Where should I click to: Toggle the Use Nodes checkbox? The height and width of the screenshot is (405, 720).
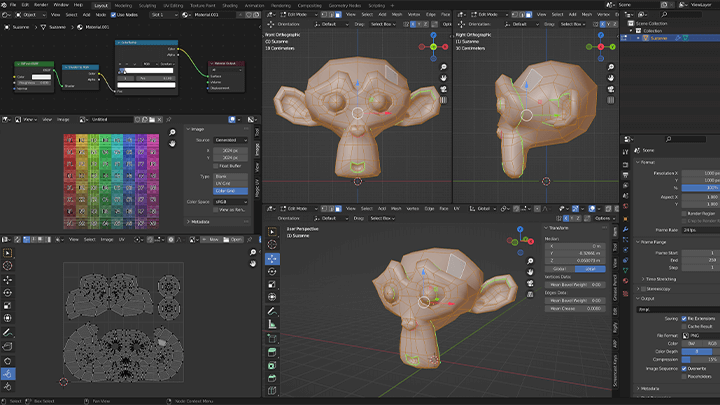pyautogui.click(x=113, y=15)
